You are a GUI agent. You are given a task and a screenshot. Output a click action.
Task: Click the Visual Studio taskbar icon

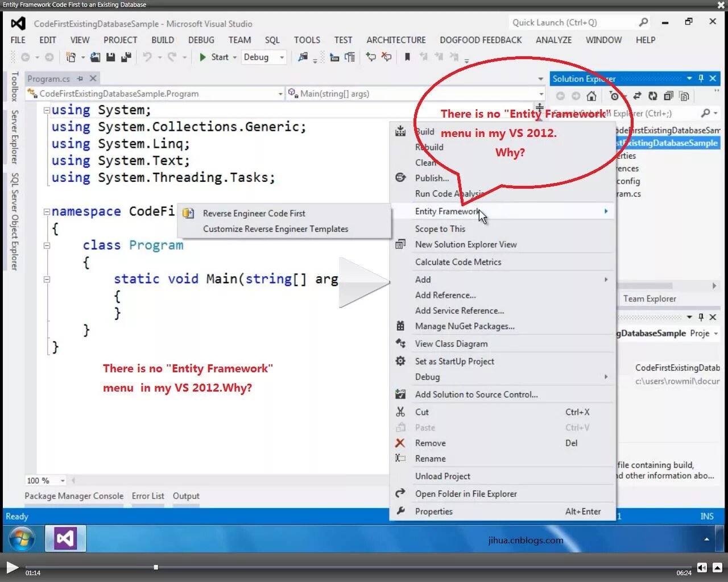pyautogui.click(x=65, y=538)
